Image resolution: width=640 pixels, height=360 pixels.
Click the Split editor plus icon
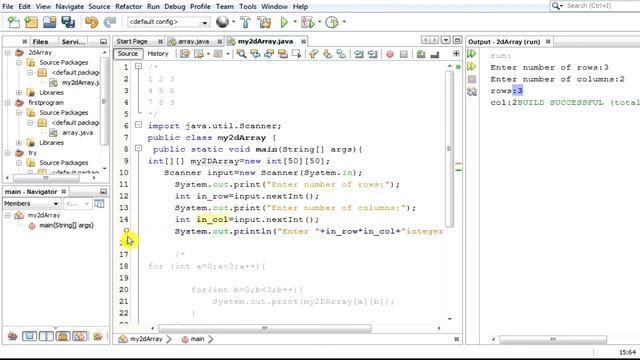click(x=456, y=53)
